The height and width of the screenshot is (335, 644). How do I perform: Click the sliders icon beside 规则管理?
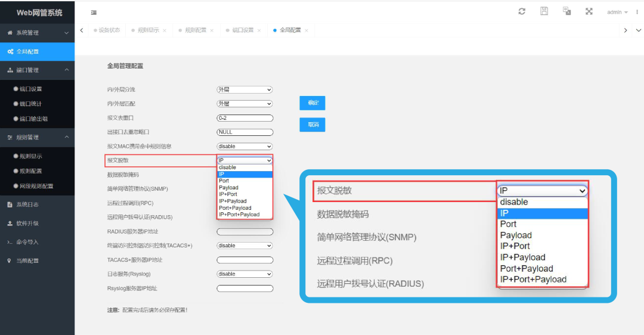click(x=10, y=138)
